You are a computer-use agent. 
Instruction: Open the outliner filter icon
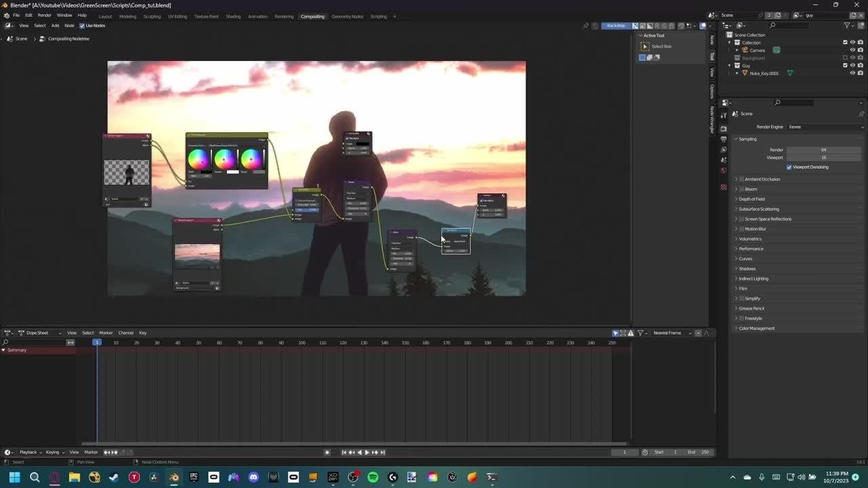pos(848,25)
